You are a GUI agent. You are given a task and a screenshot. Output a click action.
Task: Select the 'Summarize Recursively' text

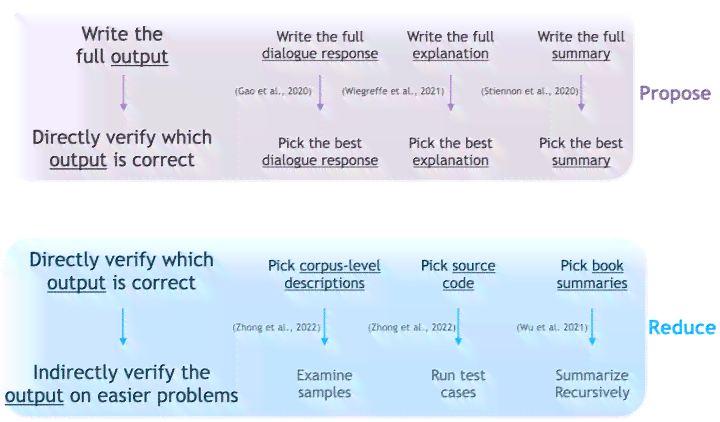pos(592,383)
